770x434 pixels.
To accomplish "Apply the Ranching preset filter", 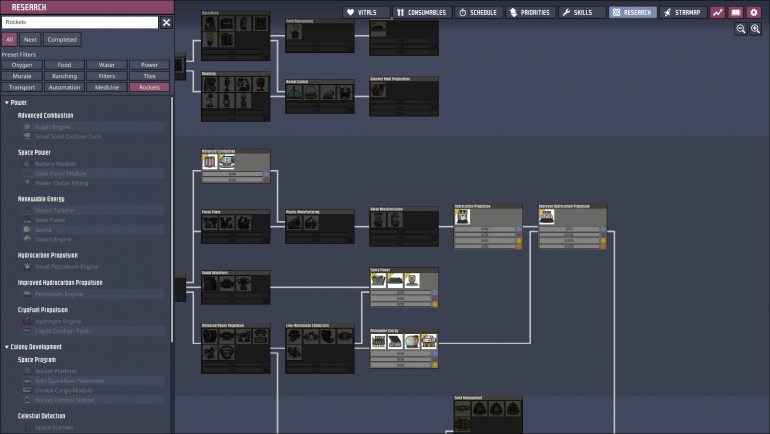I will tap(64, 76).
